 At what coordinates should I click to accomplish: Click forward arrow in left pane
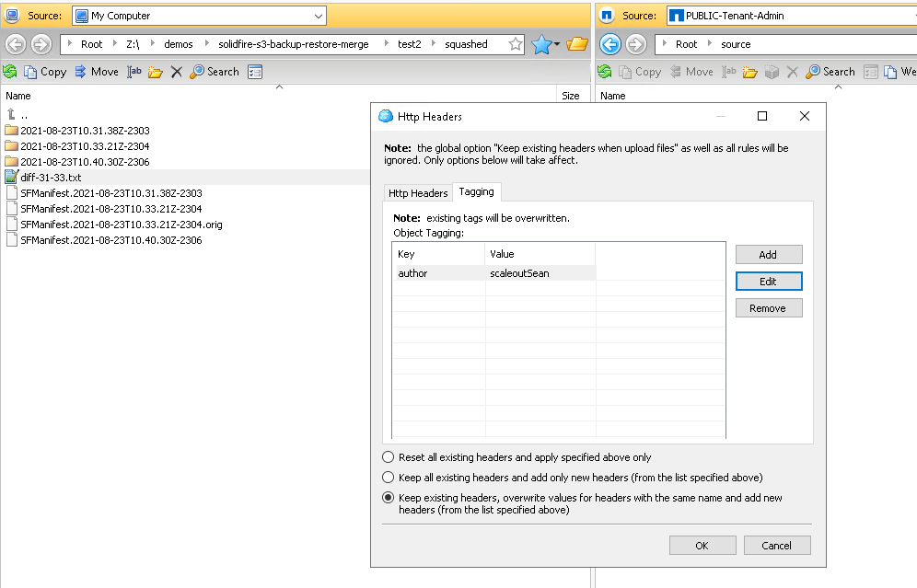41,44
